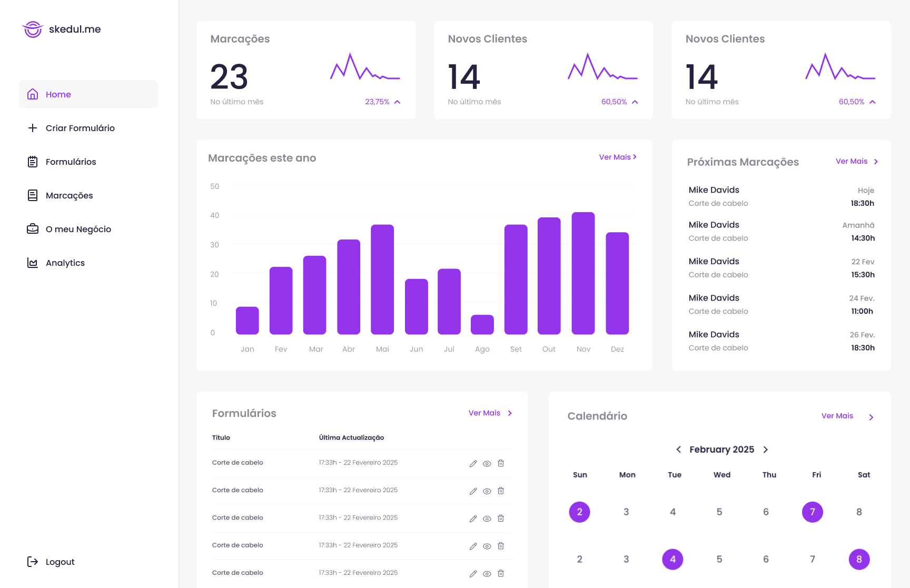
Task: Click the 23 Marcações count
Action: pyautogui.click(x=229, y=77)
